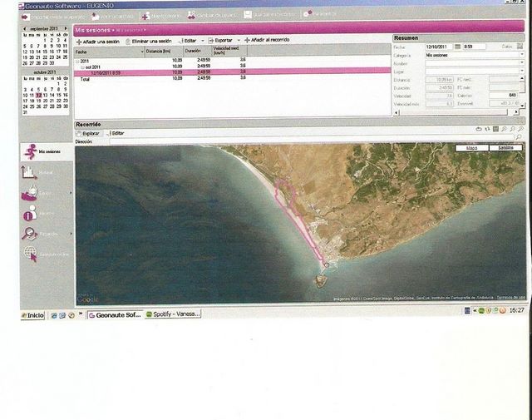The width and height of the screenshot is (532, 420).
Task: Collapse the 2011 tree node
Action: click(x=77, y=61)
